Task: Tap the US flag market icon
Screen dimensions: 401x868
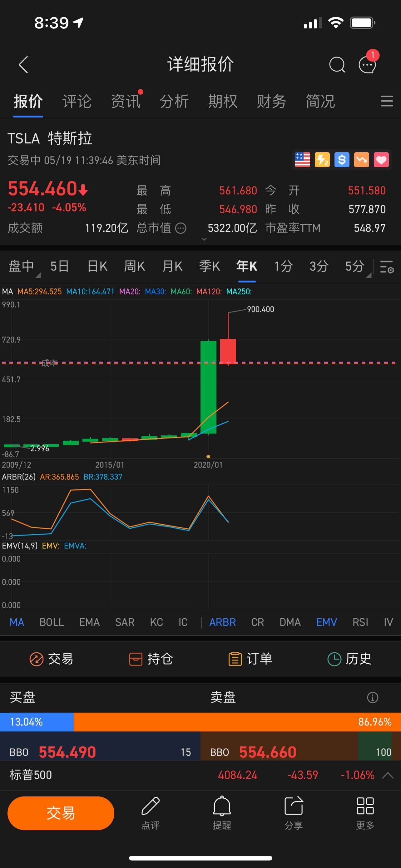Action: pyautogui.click(x=302, y=160)
